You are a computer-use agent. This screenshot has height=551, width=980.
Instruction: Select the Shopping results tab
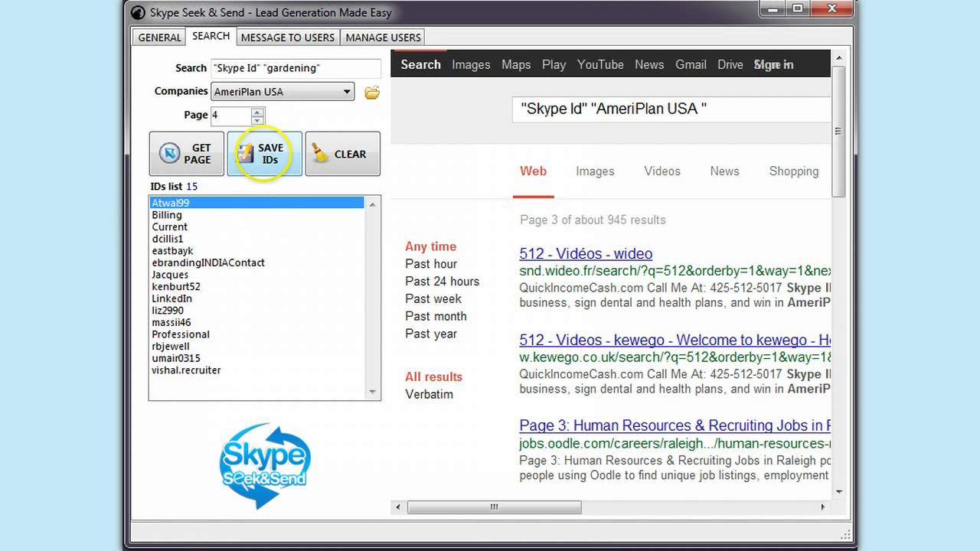pos(794,171)
